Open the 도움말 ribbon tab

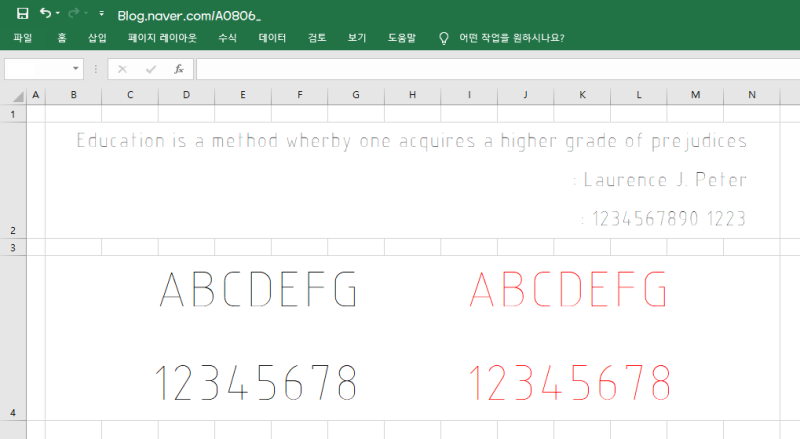(402, 38)
